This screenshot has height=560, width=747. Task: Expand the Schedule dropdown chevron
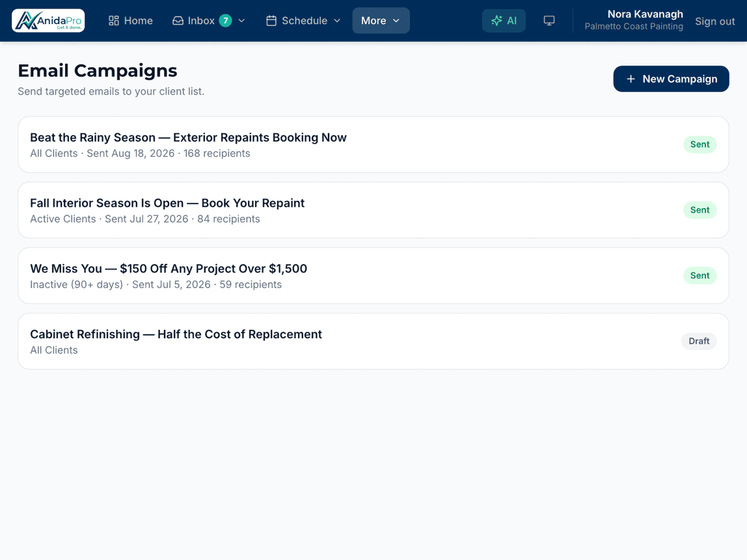pos(337,20)
